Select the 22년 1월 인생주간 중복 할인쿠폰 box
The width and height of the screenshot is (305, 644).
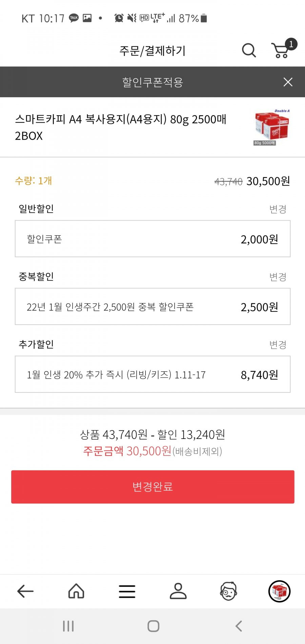pos(152,306)
